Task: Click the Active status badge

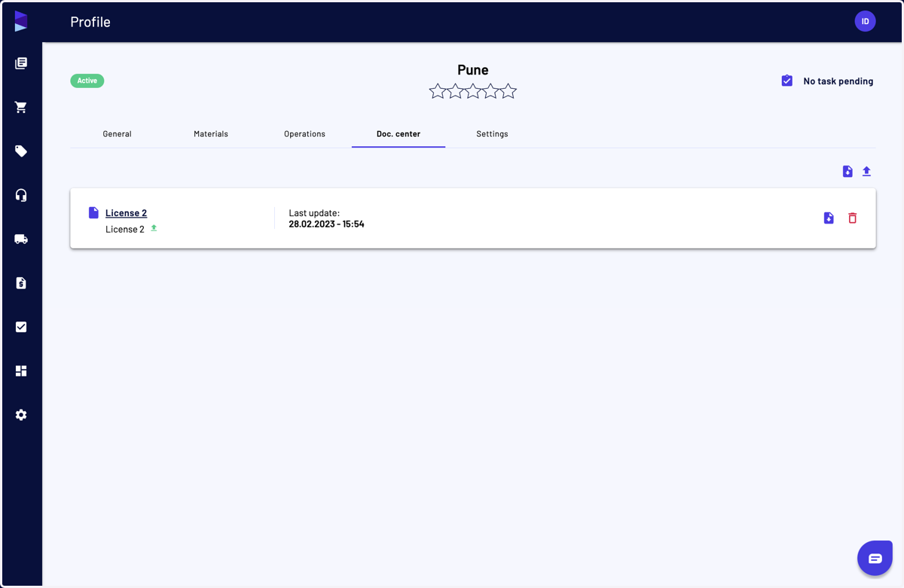Action: coord(87,81)
